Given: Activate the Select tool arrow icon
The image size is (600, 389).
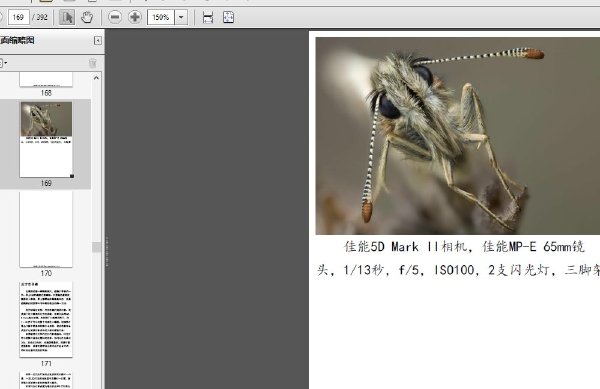Looking at the screenshot, I should point(67,17).
